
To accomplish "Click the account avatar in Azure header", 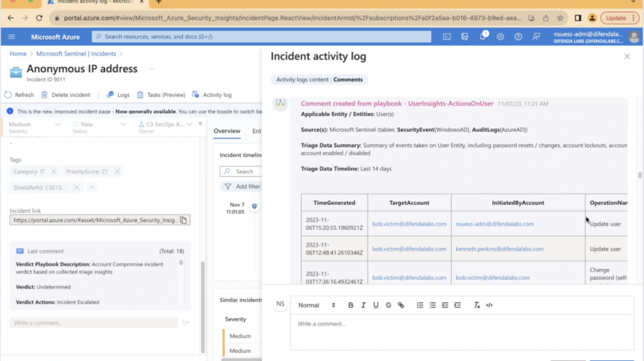I will tap(634, 36).
